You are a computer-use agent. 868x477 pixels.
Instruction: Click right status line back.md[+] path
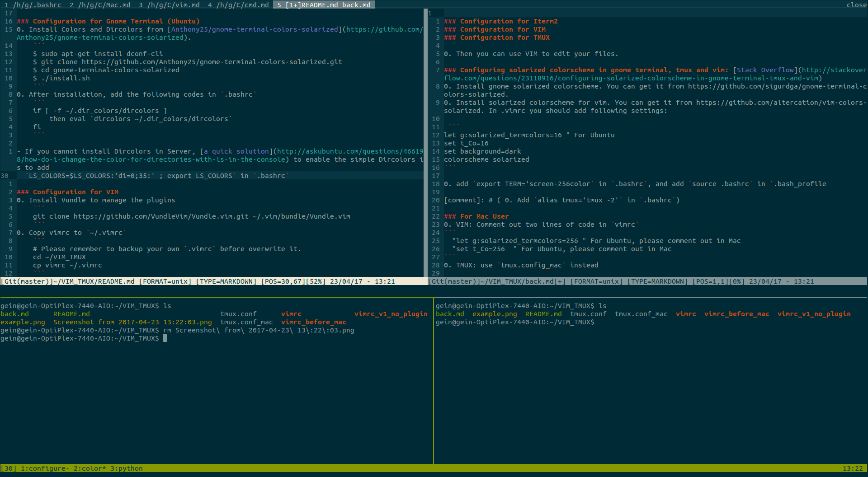pos(524,281)
